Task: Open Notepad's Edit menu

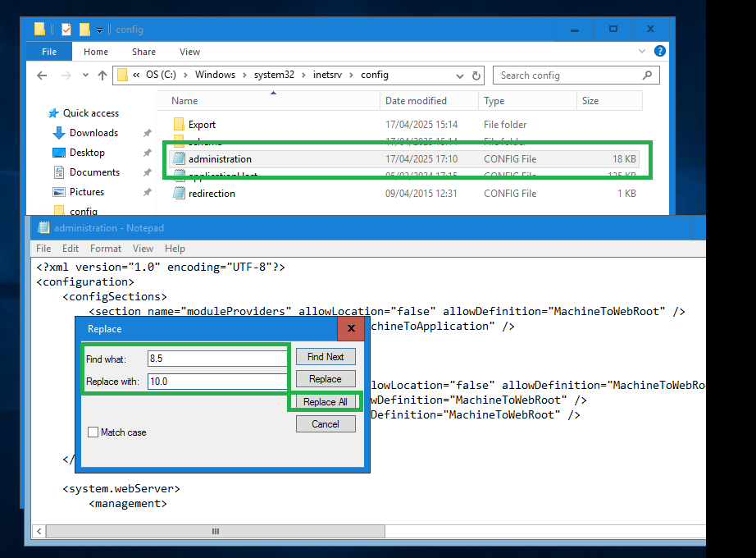Action: 71,248
